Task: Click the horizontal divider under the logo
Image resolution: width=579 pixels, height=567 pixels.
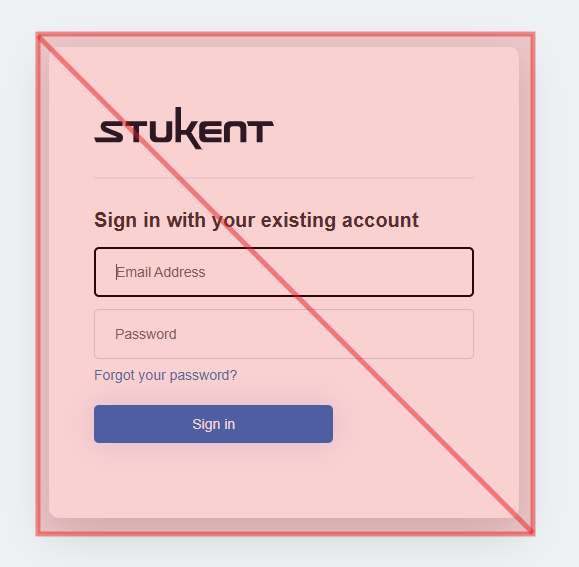Action: (x=284, y=178)
